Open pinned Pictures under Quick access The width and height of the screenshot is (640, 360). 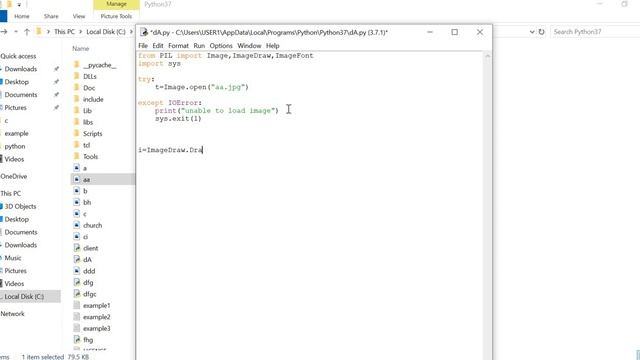tap(16, 108)
